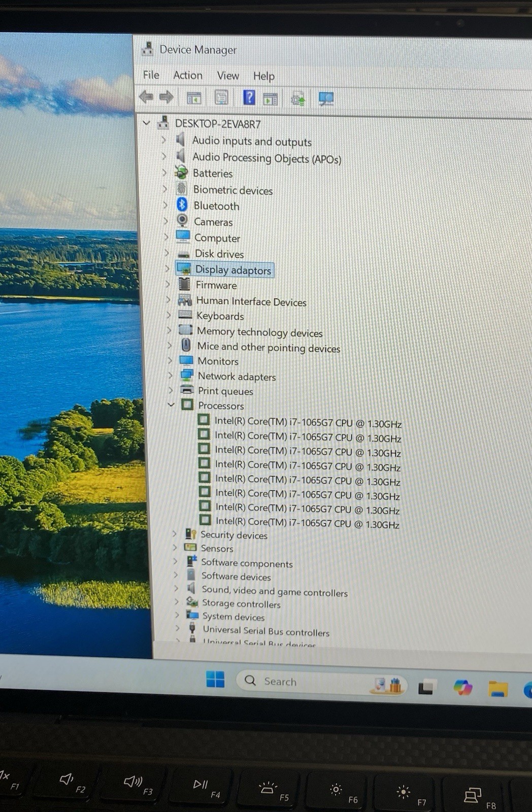Screen dimensions: 532x812
Task: Collapse the DESKTOP-2EVA8R7 root node
Action: (x=147, y=123)
